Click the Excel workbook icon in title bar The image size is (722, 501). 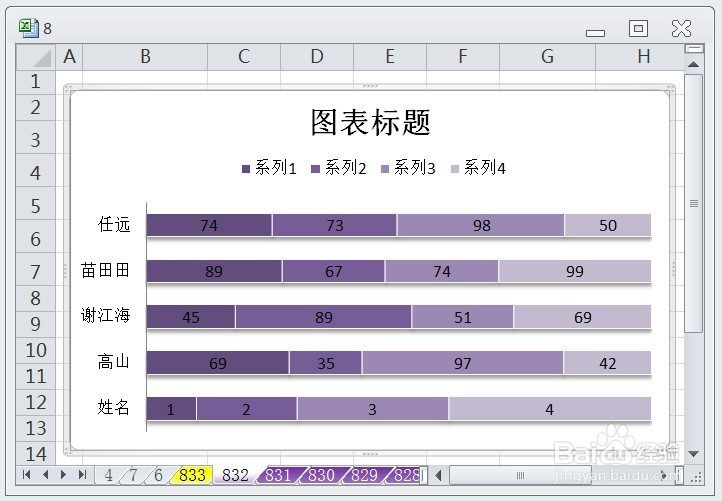pos(29,28)
